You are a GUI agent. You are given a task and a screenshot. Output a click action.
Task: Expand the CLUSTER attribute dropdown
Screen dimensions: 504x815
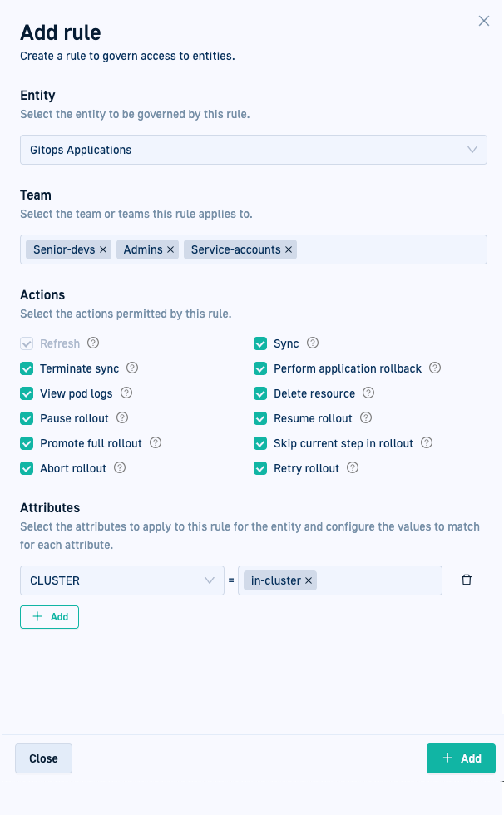(x=121, y=580)
